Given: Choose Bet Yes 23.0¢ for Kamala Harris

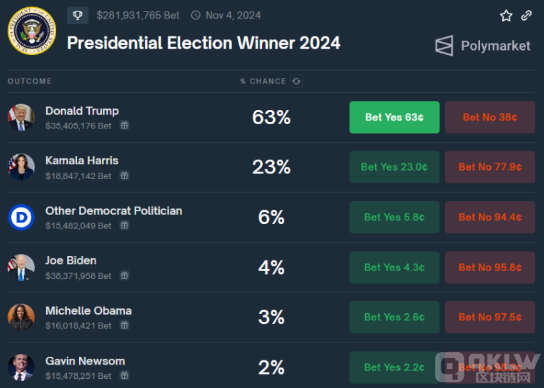Looking at the screenshot, I should (394, 167).
